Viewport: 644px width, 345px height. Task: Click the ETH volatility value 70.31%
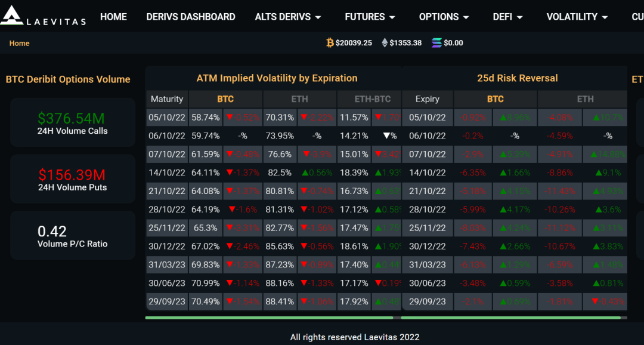click(x=280, y=117)
